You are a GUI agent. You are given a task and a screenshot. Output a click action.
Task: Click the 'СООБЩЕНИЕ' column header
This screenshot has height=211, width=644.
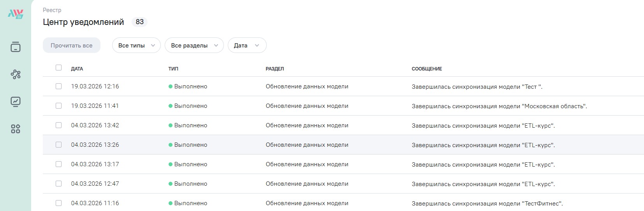(427, 69)
